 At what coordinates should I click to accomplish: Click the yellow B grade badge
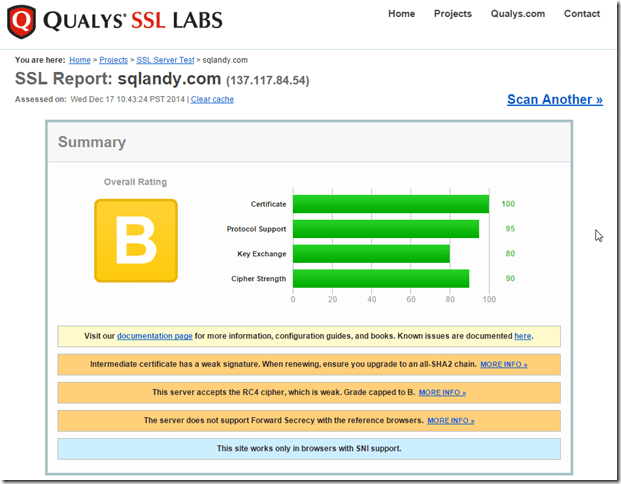coord(135,240)
